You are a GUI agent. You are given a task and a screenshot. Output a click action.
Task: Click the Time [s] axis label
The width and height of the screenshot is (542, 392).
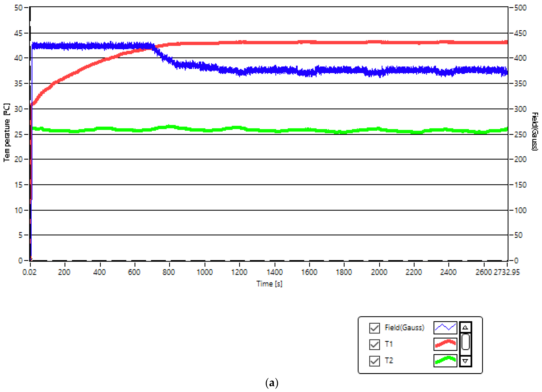tap(269, 284)
